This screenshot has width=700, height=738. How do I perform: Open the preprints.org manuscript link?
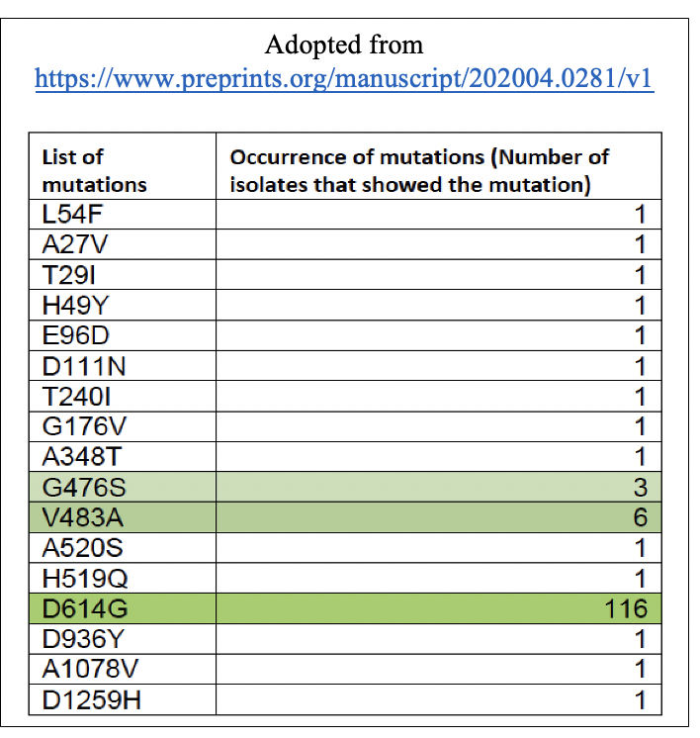(344, 78)
